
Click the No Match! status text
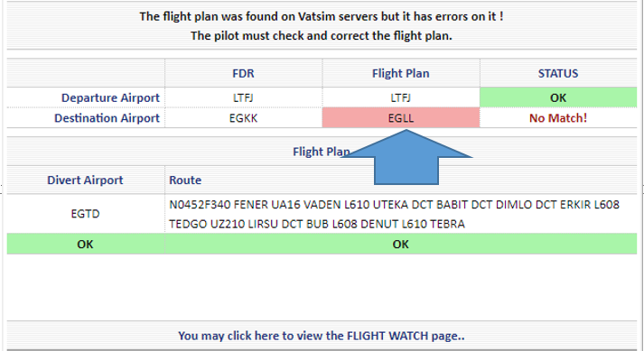click(558, 118)
